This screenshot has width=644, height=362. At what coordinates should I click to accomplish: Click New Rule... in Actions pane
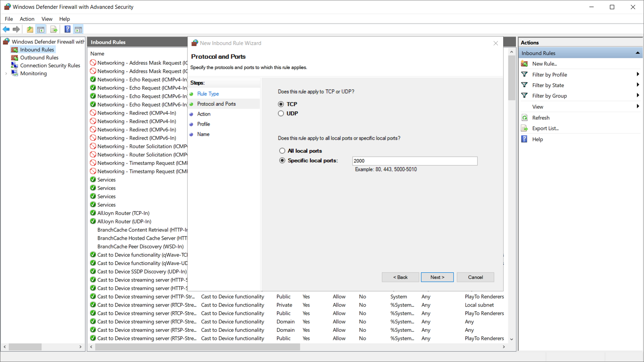click(x=545, y=64)
